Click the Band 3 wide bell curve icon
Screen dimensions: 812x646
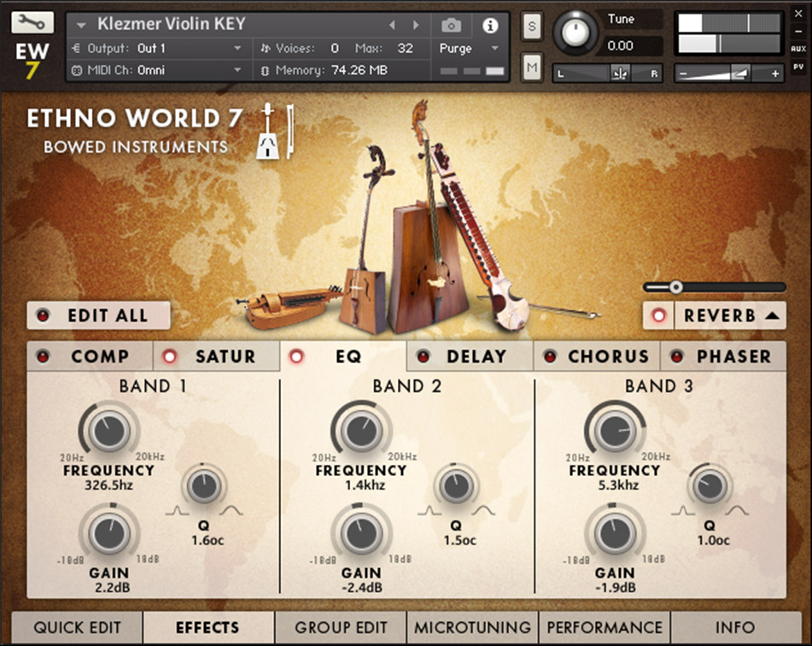click(x=737, y=511)
